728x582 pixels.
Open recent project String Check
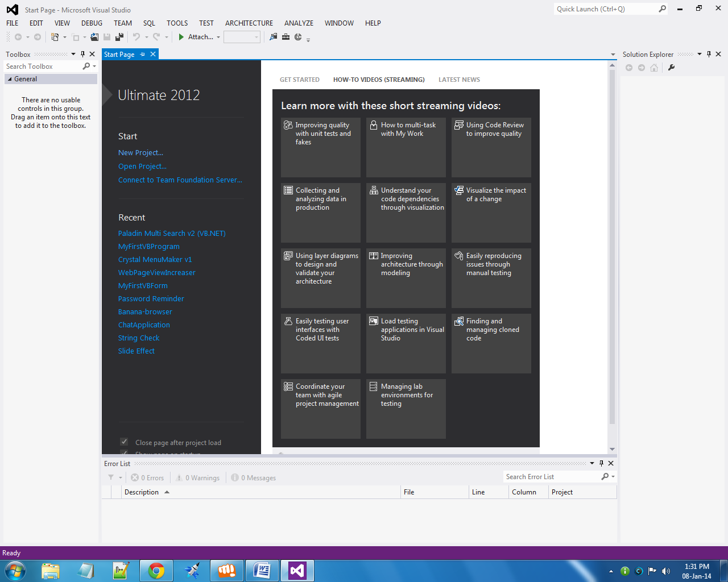[139, 338]
